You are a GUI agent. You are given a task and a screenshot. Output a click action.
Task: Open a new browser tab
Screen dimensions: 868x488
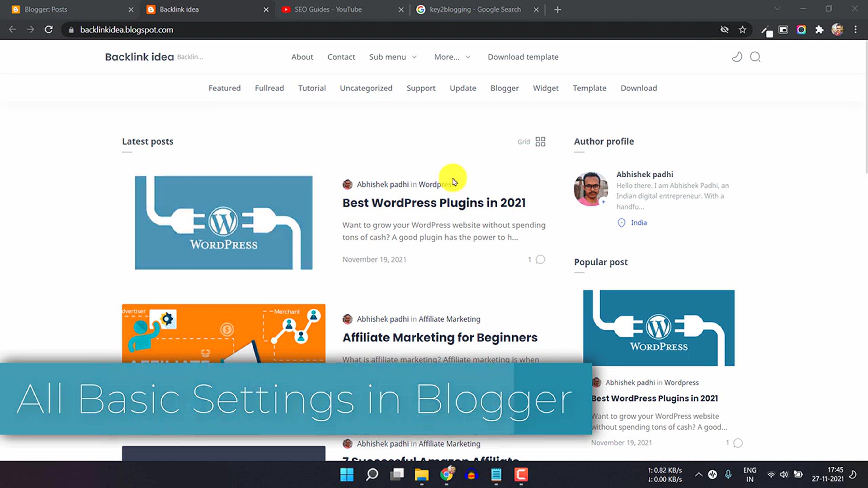click(557, 9)
